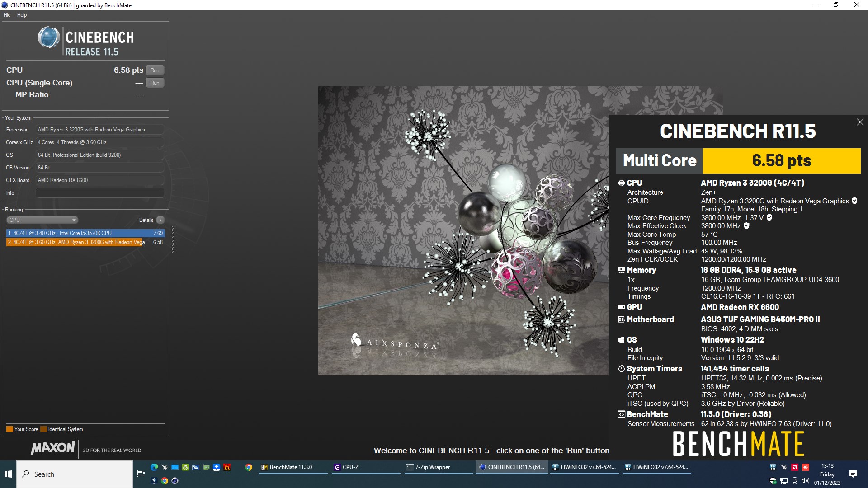Open the Meet Now camera tray icon

[795, 481]
